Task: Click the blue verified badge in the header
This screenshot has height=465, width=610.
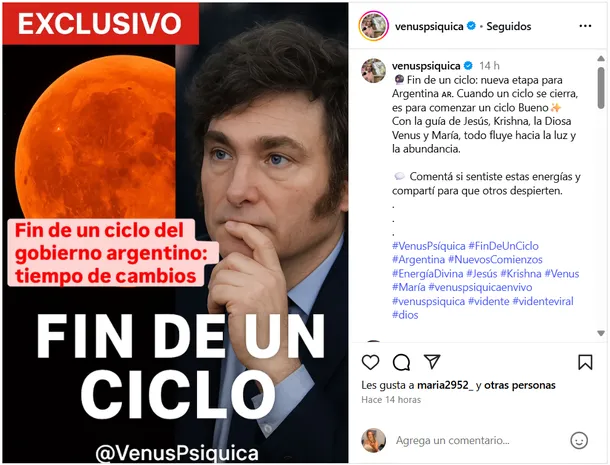Action: 471,26
